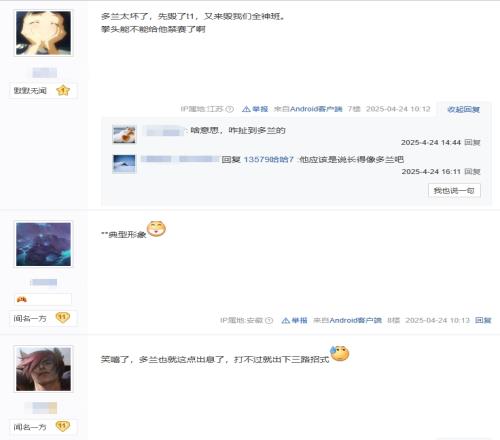Reply to the 16:11 sub-comment
Image resolution: width=500 pixels, height=440 pixels.
point(472,172)
